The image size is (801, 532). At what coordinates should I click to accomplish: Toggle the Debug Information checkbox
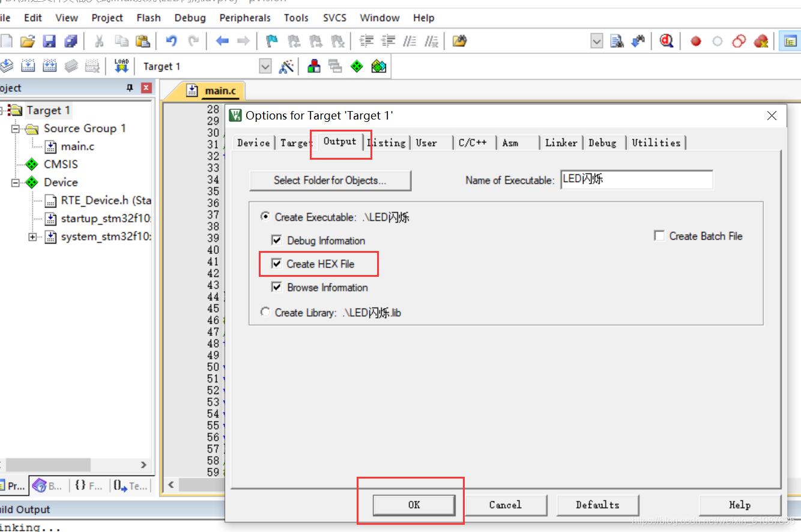pos(277,240)
